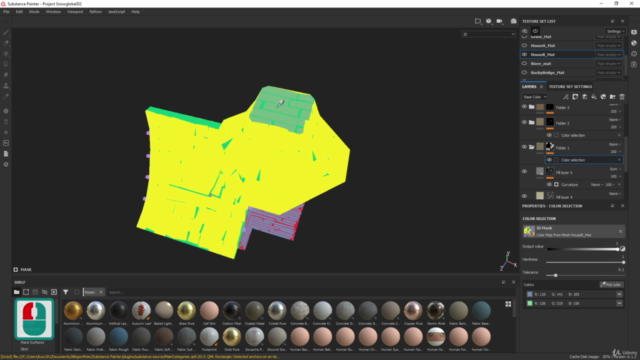Open the iray render camera icon
The width and height of the screenshot is (640, 360).
click(x=513, y=21)
